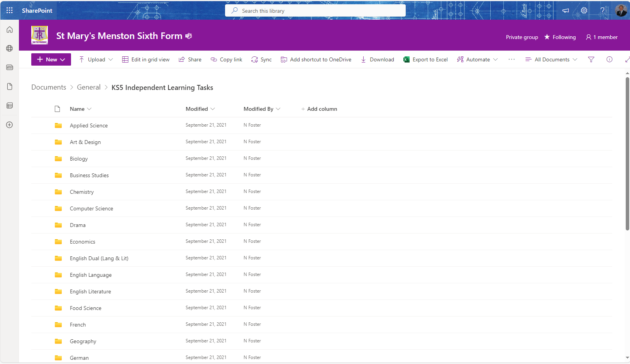Click Export to Excel button
The image size is (630, 364).
(x=425, y=59)
